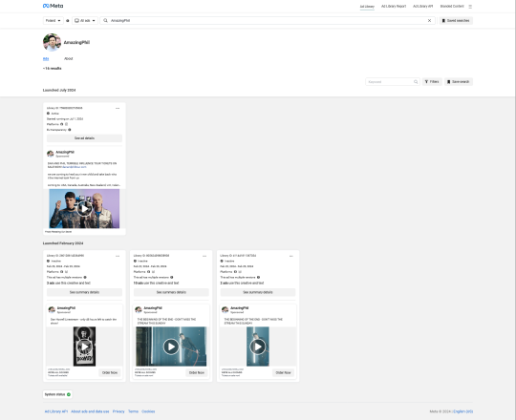Click multiple versions info icon on 2 ads card
This screenshot has height=420, width=516.
point(258,278)
